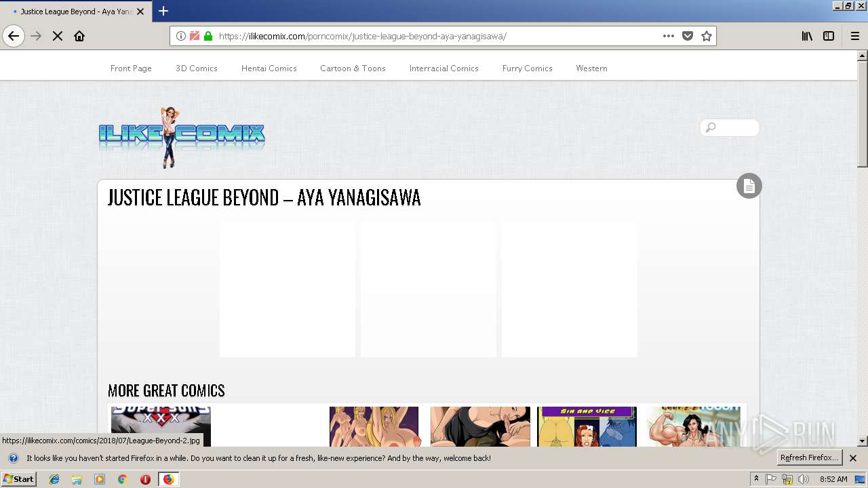The width and height of the screenshot is (868, 488).
Task: Open the Library bookshelf icon
Action: click(x=807, y=36)
